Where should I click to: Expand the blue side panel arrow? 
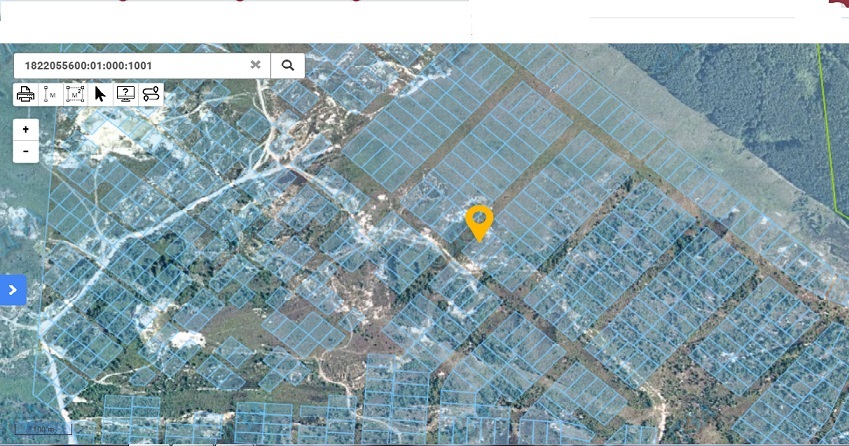(x=13, y=290)
